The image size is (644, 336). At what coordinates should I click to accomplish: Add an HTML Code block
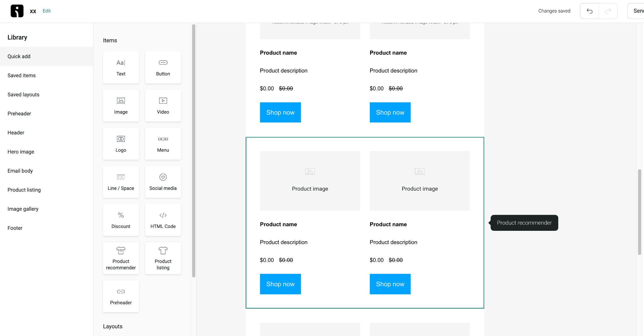(x=163, y=220)
